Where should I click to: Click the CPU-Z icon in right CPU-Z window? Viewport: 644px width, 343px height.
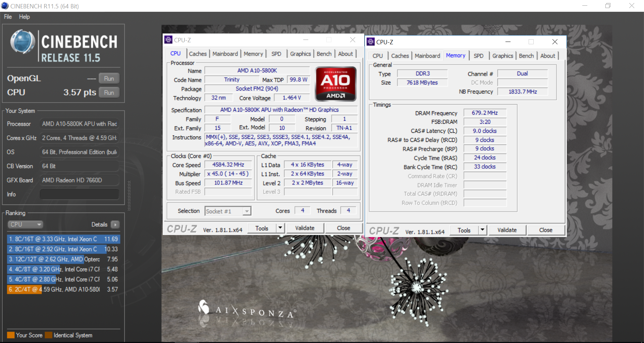(371, 42)
